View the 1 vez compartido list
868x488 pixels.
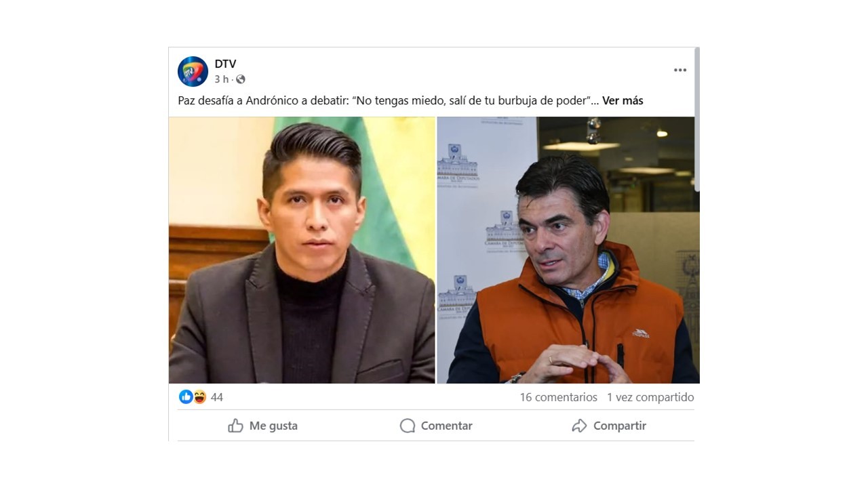(x=650, y=397)
